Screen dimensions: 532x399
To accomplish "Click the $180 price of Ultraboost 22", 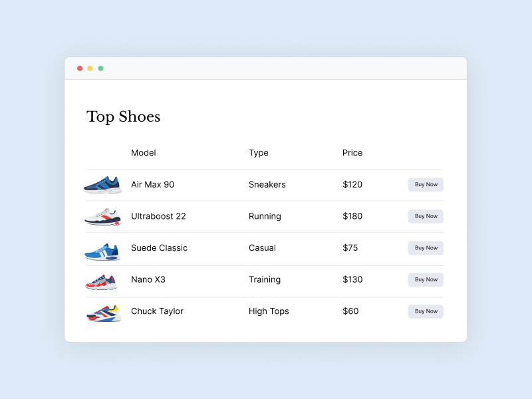I will (x=352, y=216).
